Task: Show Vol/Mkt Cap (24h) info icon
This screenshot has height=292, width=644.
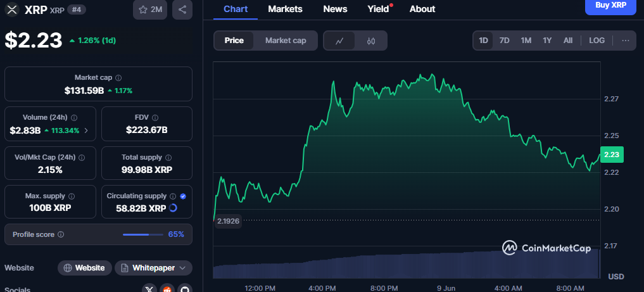Action: pos(82,157)
